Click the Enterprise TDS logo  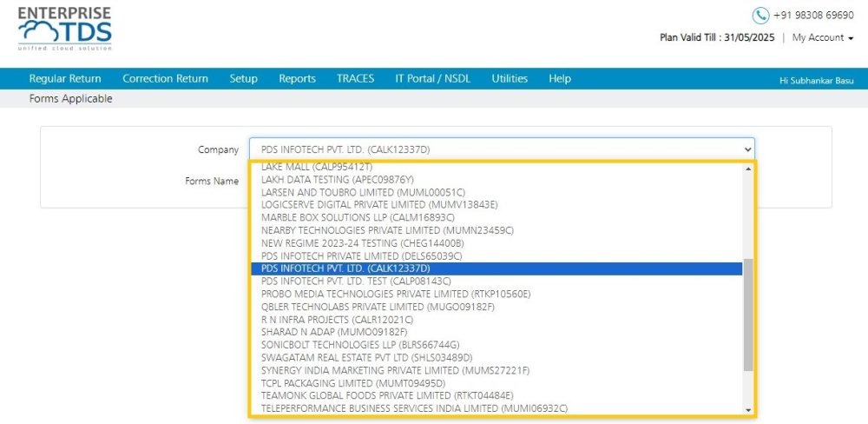click(x=65, y=29)
